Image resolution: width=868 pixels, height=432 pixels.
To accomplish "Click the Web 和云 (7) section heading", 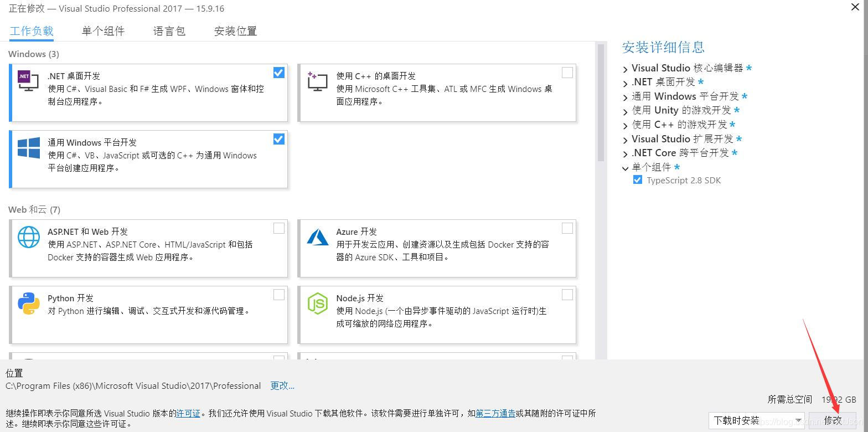I will [34, 209].
